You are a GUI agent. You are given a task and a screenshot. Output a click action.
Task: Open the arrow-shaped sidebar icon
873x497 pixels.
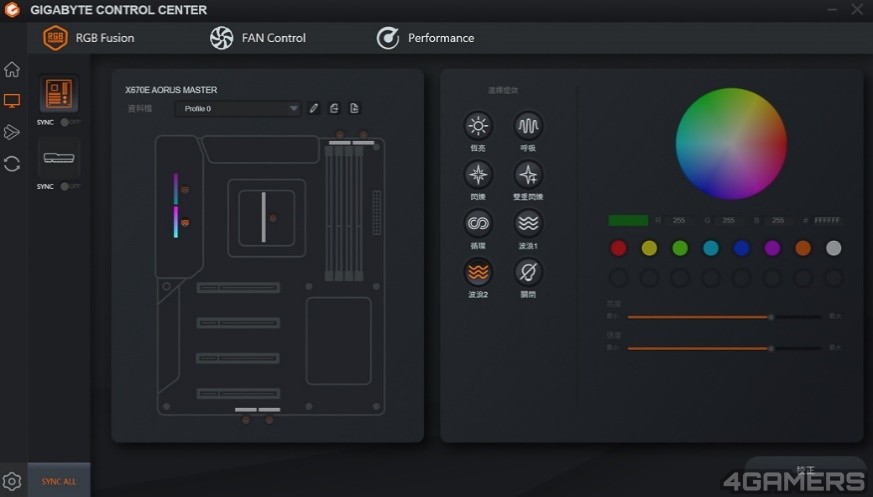tap(12, 132)
